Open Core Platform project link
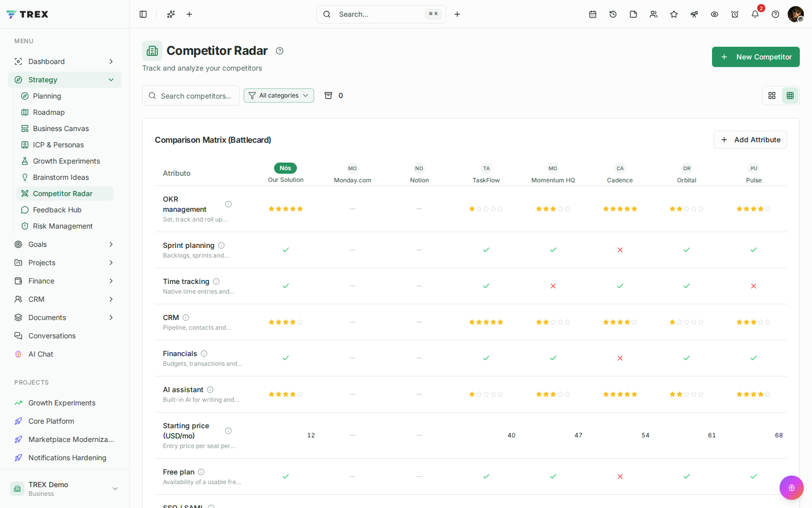The width and height of the screenshot is (812, 508). [x=64, y=421]
